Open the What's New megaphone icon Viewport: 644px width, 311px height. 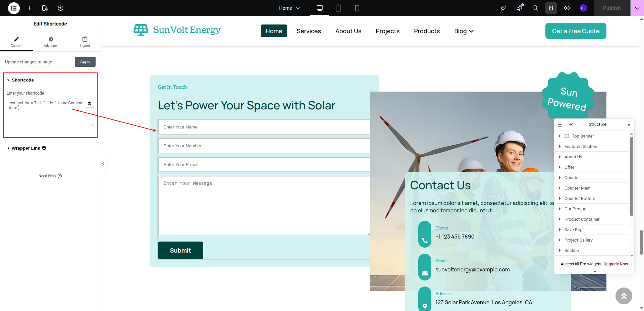(519, 8)
